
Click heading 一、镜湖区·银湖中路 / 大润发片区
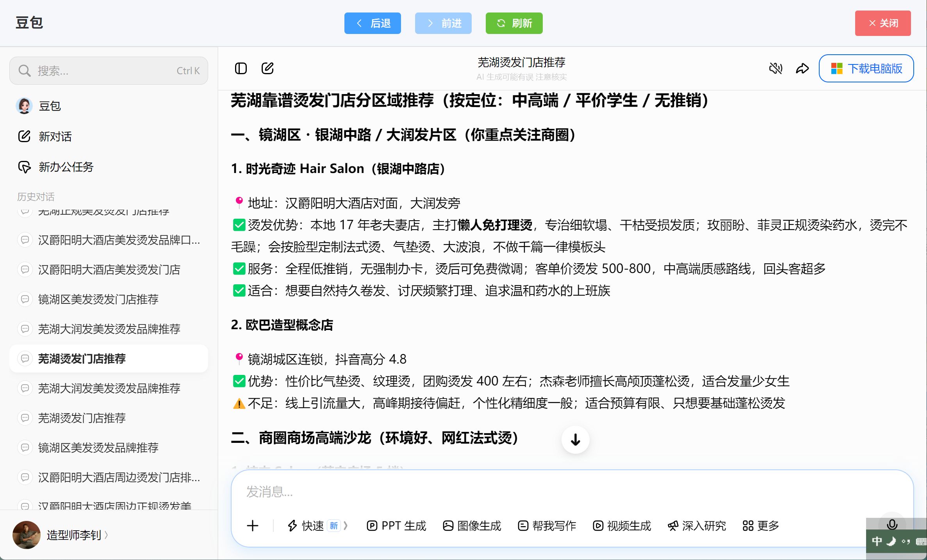click(404, 135)
